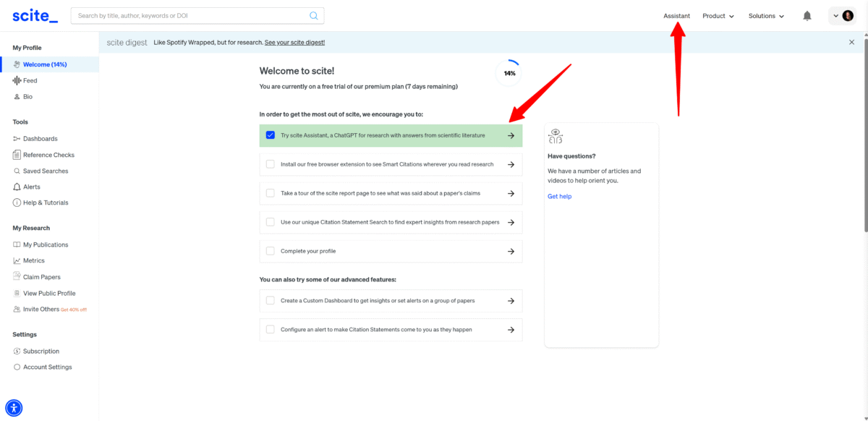
Task: Select Welcome (14%) in sidebar
Action: click(x=50, y=64)
